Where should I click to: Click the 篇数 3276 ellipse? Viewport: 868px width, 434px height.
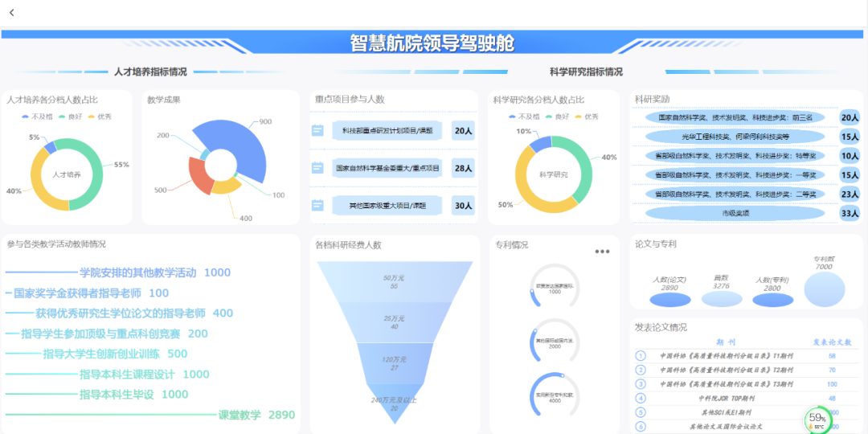click(722, 299)
